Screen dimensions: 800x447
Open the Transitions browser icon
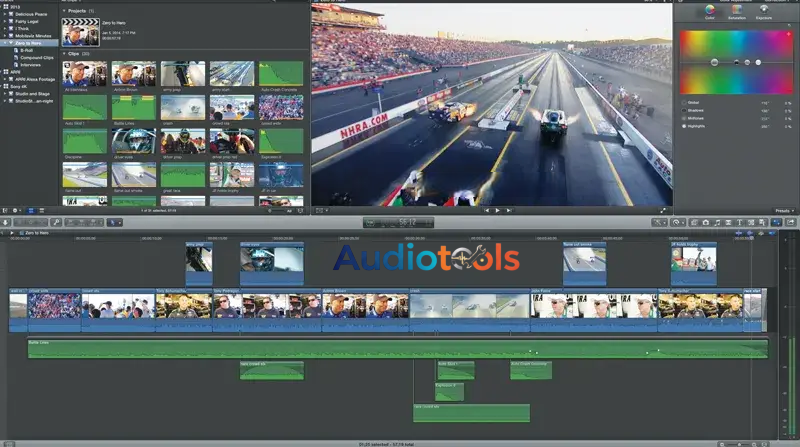pyautogui.click(x=728, y=222)
